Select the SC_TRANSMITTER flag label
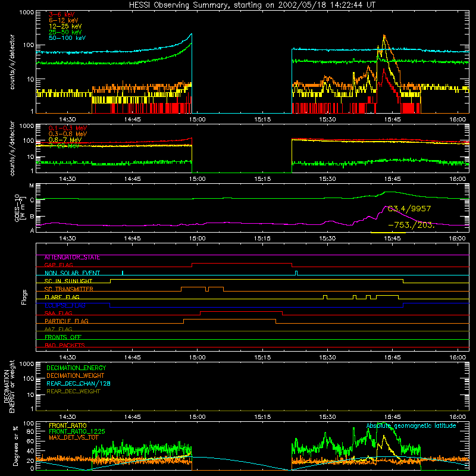The image size is (476, 476). pyautogui.click(x=69, y=289)
